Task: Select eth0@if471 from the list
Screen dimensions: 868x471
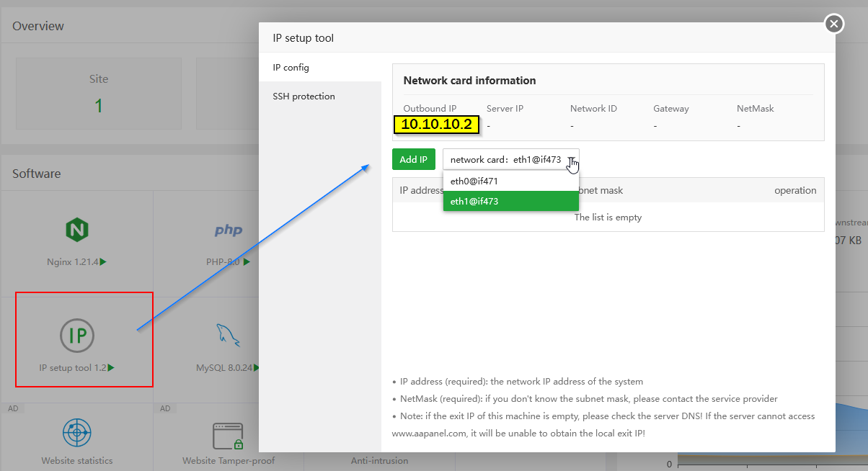Action: point(511,181)
